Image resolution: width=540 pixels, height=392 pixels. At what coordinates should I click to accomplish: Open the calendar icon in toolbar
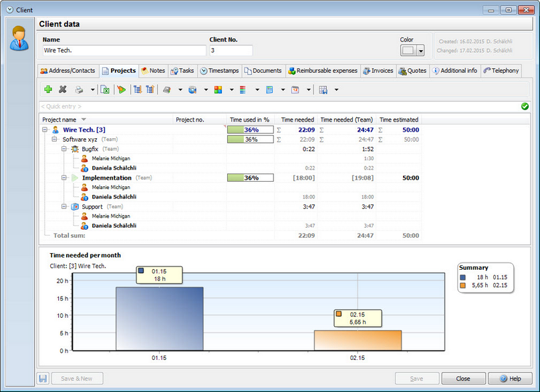click(295, 90)
